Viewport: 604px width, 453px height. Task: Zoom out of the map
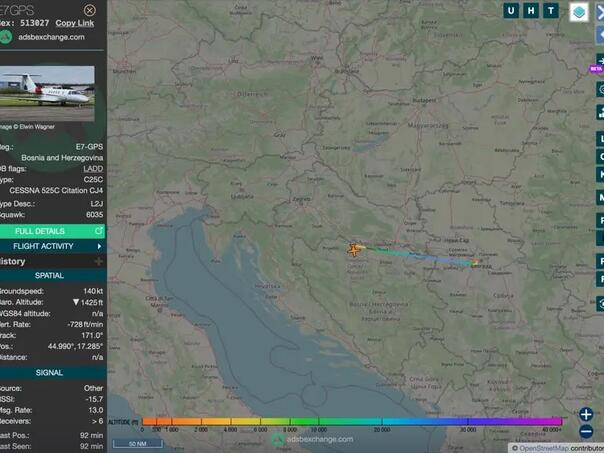point(586,434)
